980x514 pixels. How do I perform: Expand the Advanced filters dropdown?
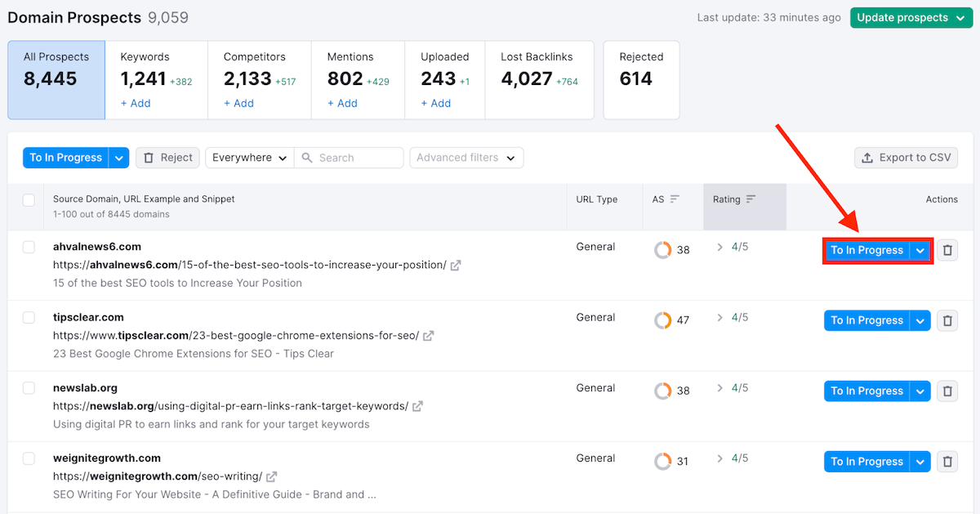click(x=465, y=158)
